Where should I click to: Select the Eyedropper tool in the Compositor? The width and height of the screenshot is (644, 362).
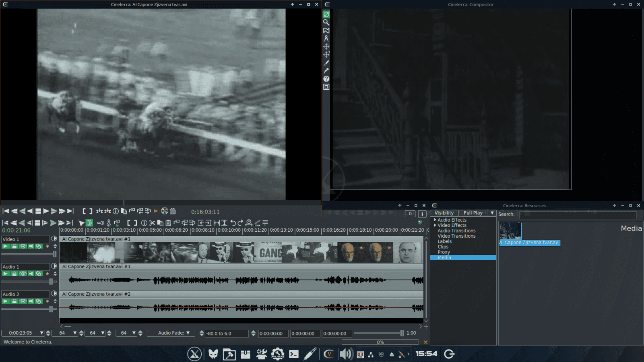[x=326, y=71]
